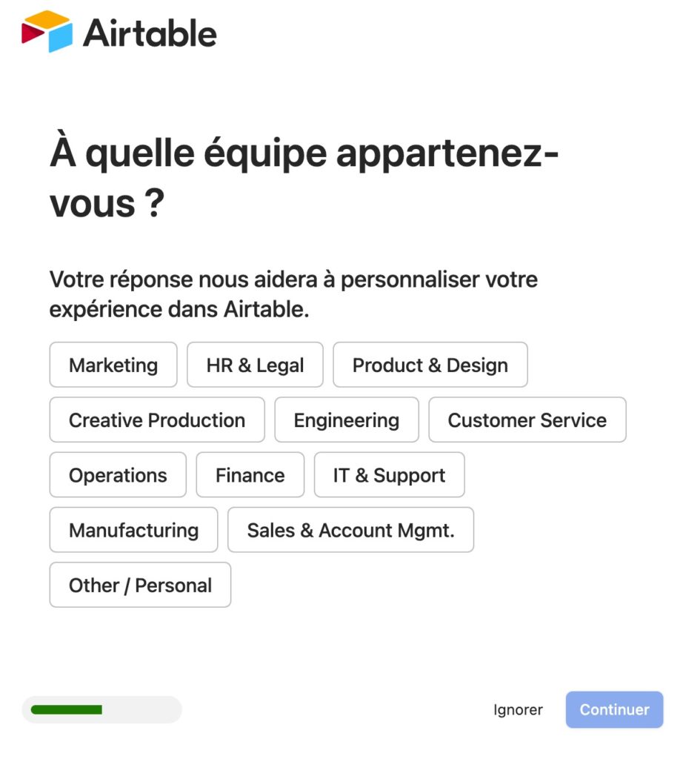Screen dimensions: 700x759
Task: Choose IT & Support as your team
Action: (389, 474)
